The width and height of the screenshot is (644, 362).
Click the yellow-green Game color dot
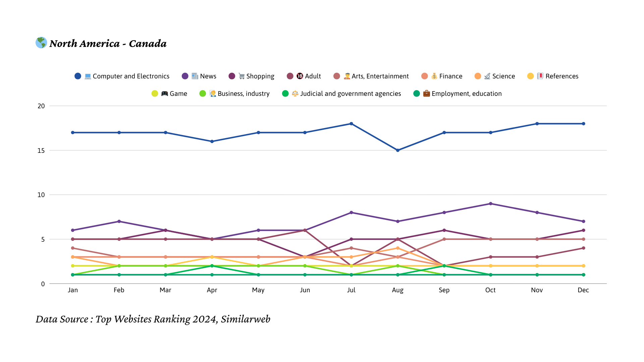(x=155, y=94)
